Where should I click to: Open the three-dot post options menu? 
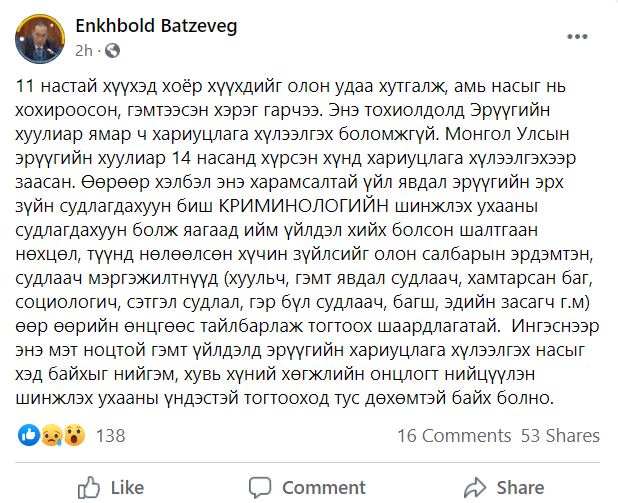click(x=577, y=36)
